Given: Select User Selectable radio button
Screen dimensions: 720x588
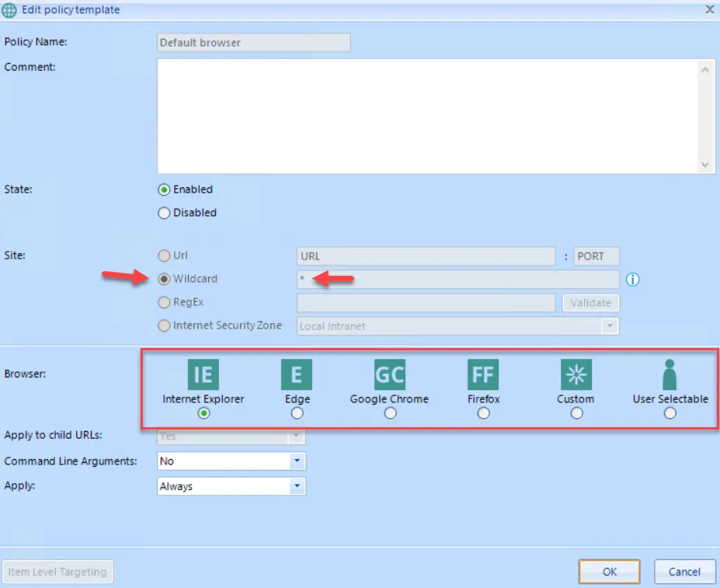Looking at the screenshot, I should click(670, 413).
